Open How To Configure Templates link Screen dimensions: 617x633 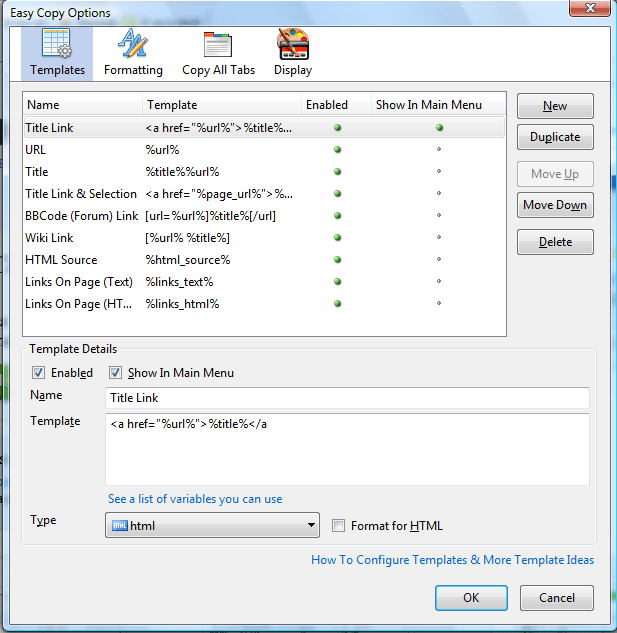452,560
